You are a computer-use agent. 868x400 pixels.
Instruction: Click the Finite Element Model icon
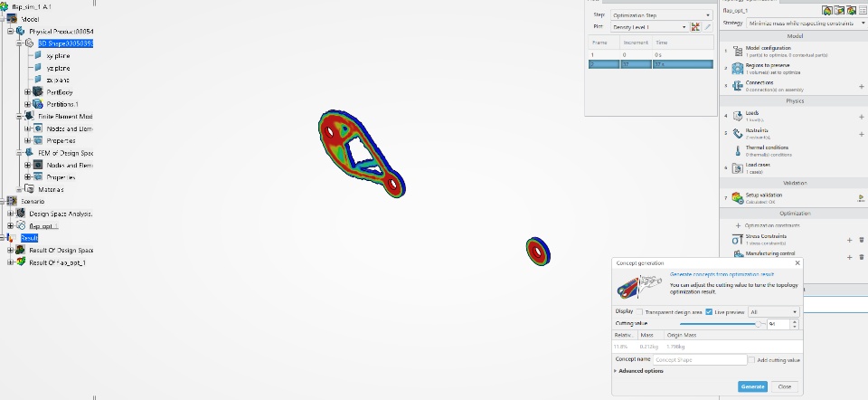(x=29, y=117)
